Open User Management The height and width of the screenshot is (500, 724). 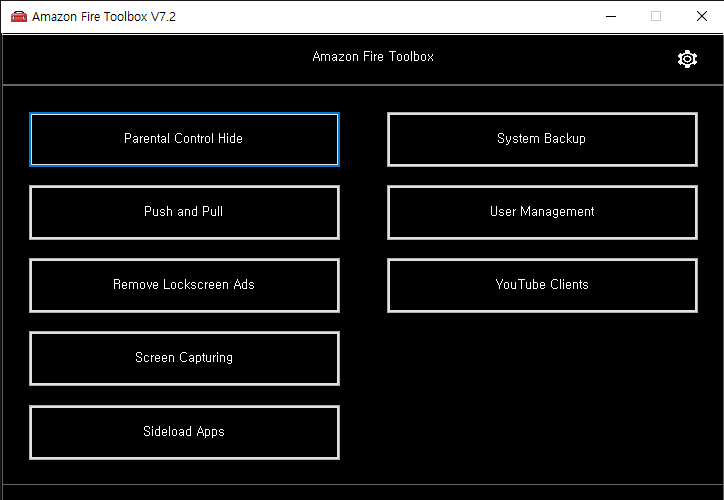click(542, 212)
